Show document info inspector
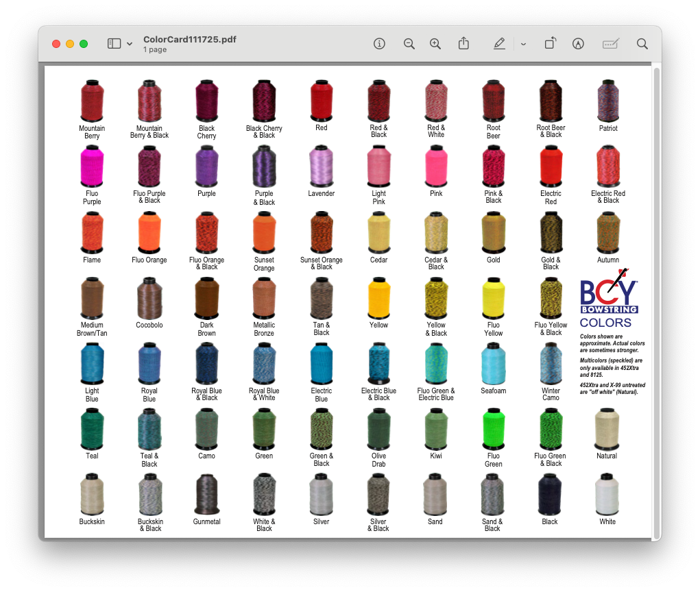 click(379, 43)
